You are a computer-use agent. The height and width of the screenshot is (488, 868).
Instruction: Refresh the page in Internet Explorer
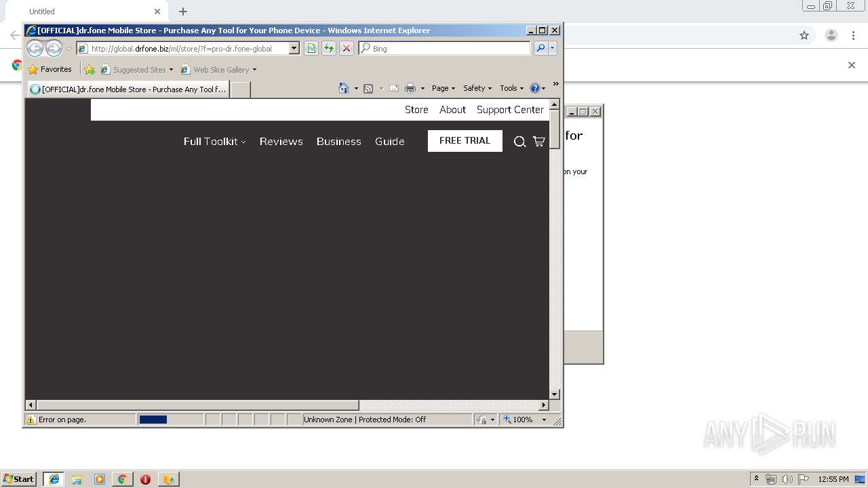pos(329,48)
